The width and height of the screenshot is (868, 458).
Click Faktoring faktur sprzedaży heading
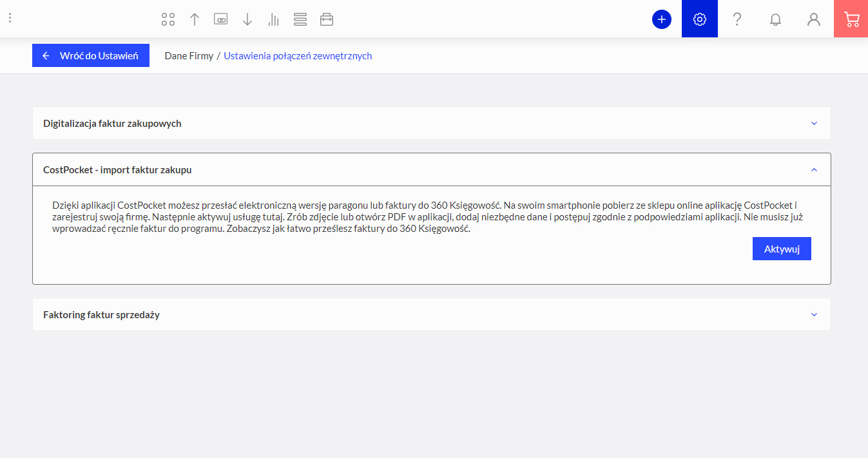(x=101, y=315)
